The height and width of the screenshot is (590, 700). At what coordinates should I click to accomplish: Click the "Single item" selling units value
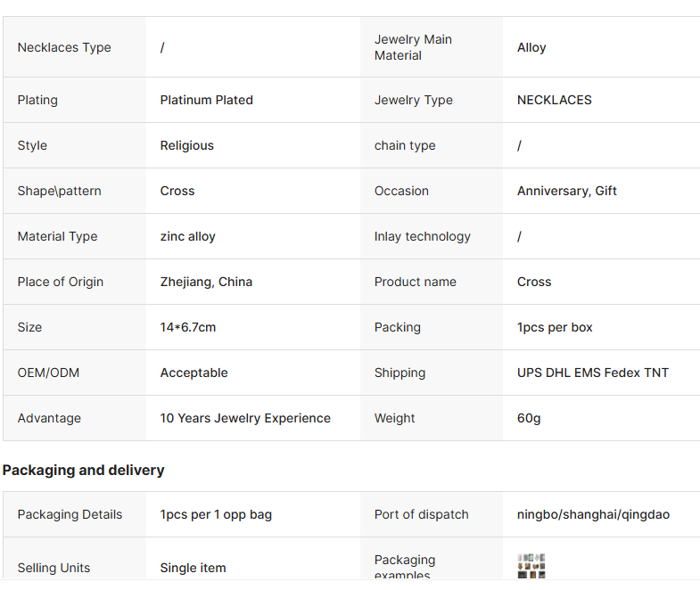pos(193,568)
